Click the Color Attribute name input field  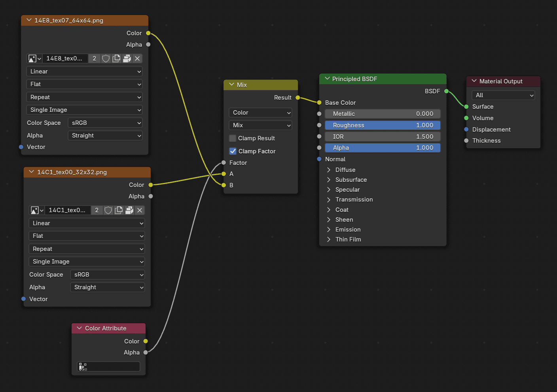tap(113, 367)
